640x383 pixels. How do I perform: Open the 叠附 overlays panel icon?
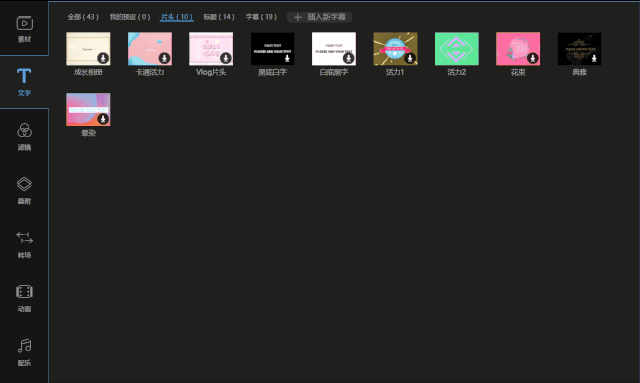coord(24,191)
